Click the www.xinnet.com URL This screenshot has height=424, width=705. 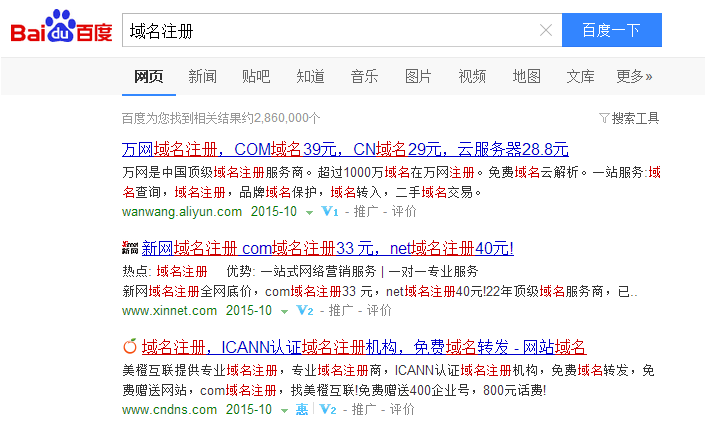pos(170,310)
